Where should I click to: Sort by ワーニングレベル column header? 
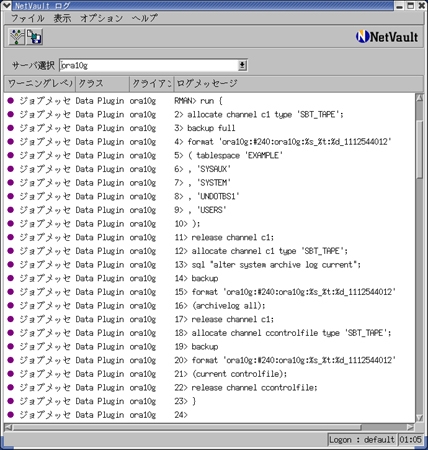[40, 84]
